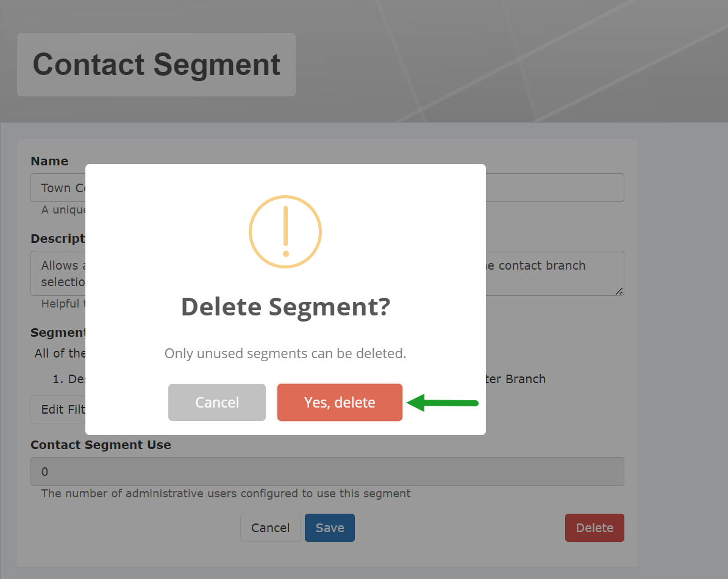Click the 'Only unused segments can be deleted' text
This screenshot has width=728, height=579.
click(x=285, y=353)
